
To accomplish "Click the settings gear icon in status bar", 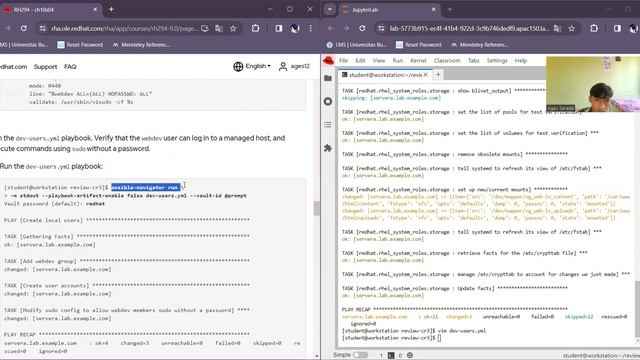I will point(410,356).
